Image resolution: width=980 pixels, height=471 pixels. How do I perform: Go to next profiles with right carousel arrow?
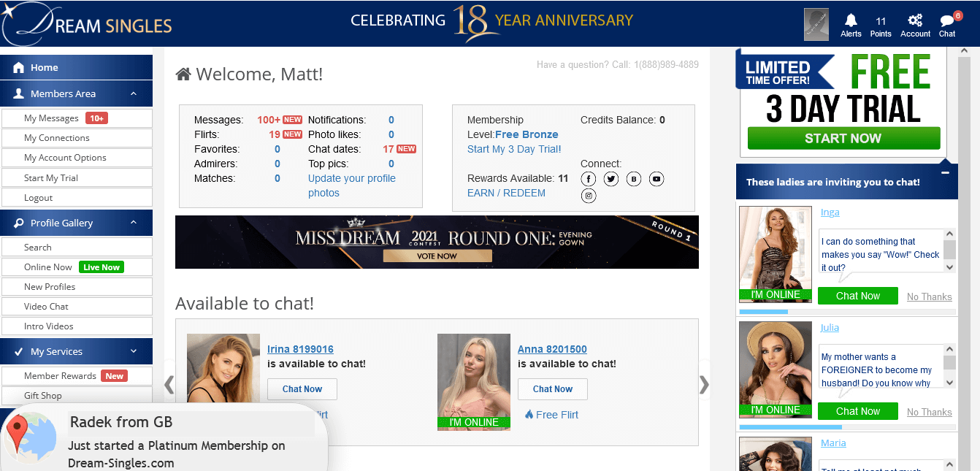click(x=704, y=384)
